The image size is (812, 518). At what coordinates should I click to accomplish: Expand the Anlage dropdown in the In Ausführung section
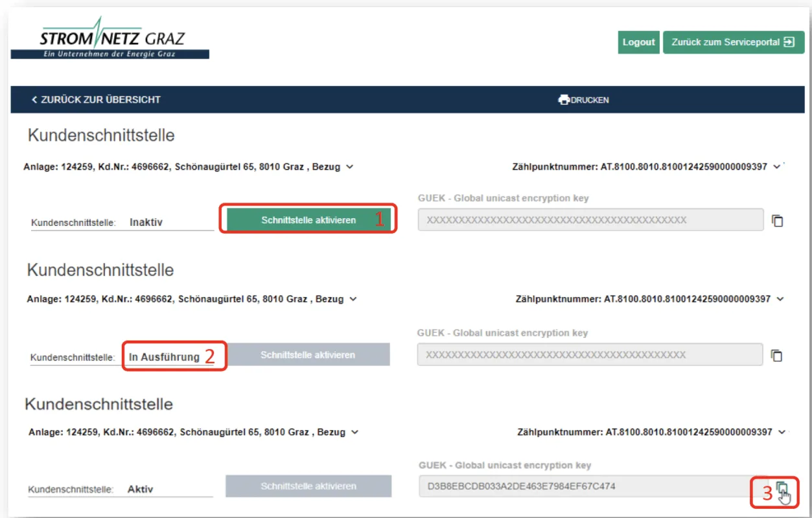pyautogui.click(x=353, y=299)
